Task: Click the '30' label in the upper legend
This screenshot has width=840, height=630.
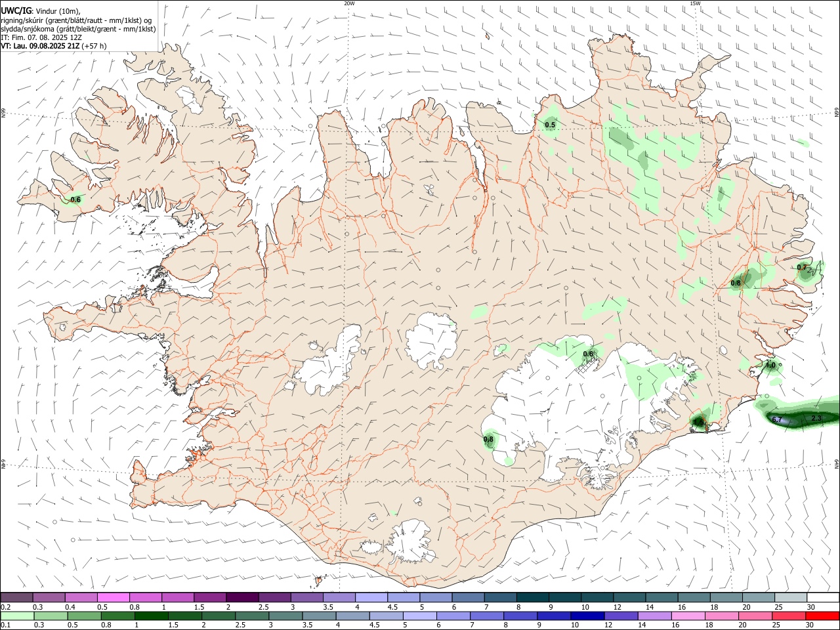Action: click(811, 607)
